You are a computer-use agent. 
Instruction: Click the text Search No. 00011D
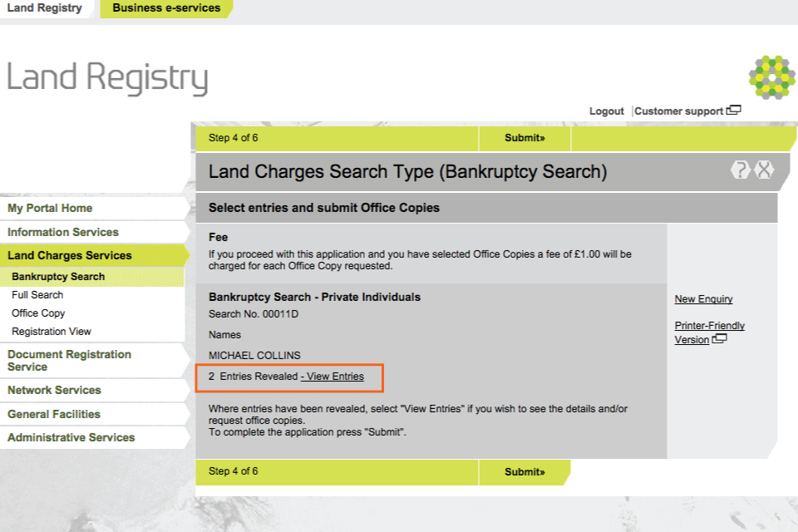(254, 314)
